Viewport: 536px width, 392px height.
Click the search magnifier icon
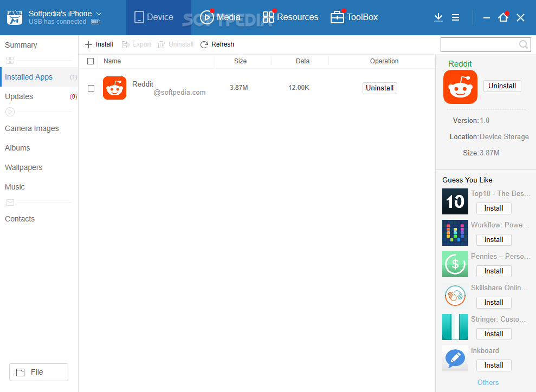[x=524, y=44]
